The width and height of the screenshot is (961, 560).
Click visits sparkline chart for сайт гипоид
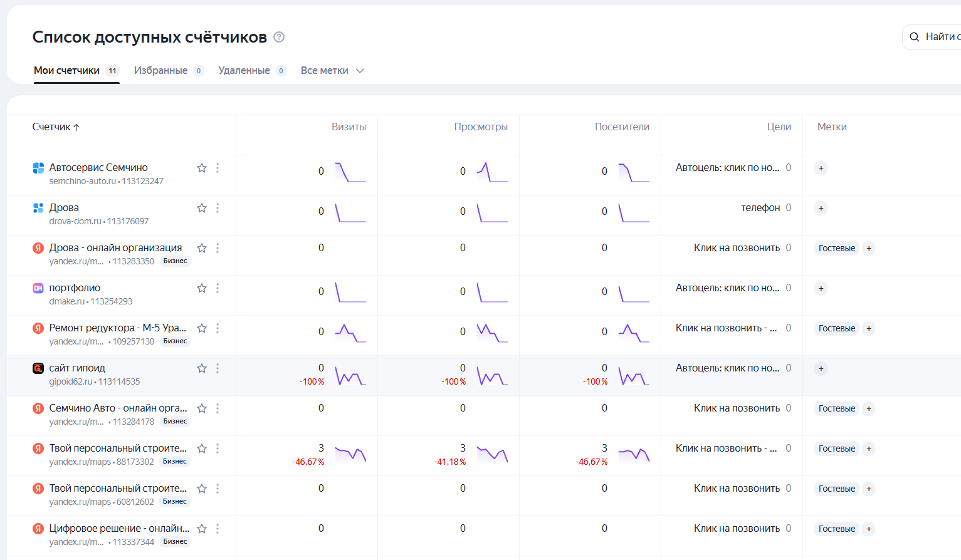tap(350, 375)
